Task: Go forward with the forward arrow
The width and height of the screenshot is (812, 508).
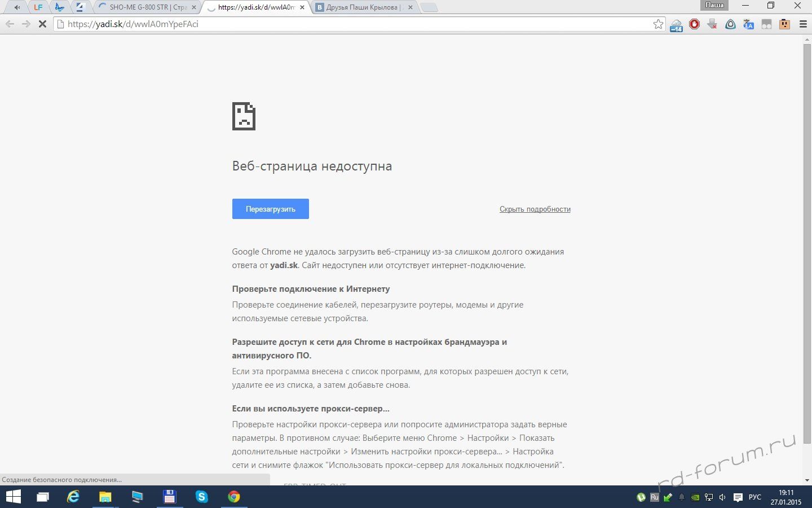Action: click(x=26, y=24)
